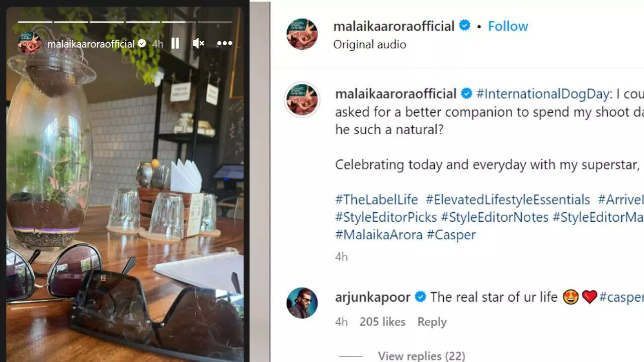The width and height of the screenshot is (644, 362).
Task: Reply to arjunkapoor's comment
Action: 432,322
